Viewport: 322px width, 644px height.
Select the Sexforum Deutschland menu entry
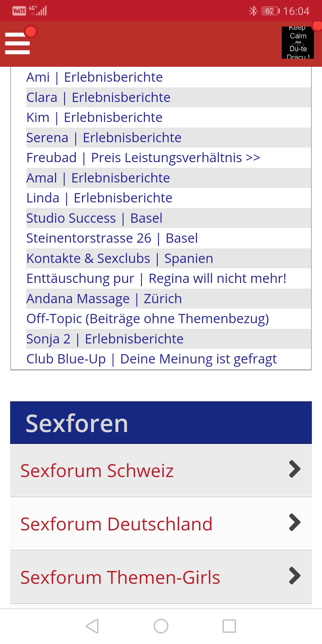tap(116, 524)
